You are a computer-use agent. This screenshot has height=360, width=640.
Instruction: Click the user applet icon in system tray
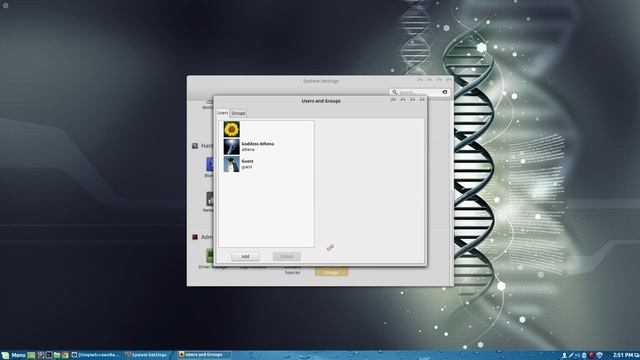click(x=564, y=356)
